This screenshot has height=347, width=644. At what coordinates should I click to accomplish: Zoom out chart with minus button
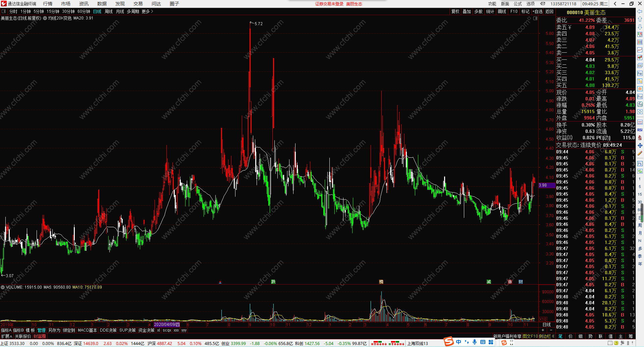pos(551,330)
